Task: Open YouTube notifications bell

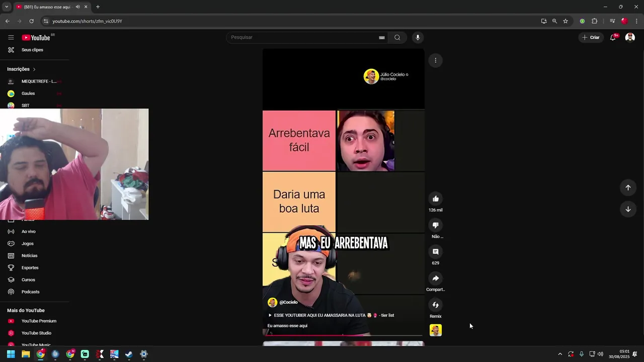Action: point(613,37)
